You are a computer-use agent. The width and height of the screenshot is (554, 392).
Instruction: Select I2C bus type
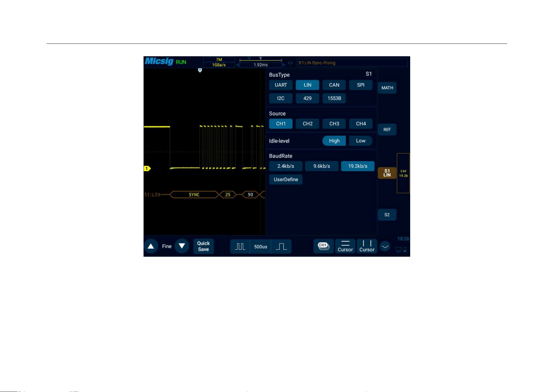point(281,98)
